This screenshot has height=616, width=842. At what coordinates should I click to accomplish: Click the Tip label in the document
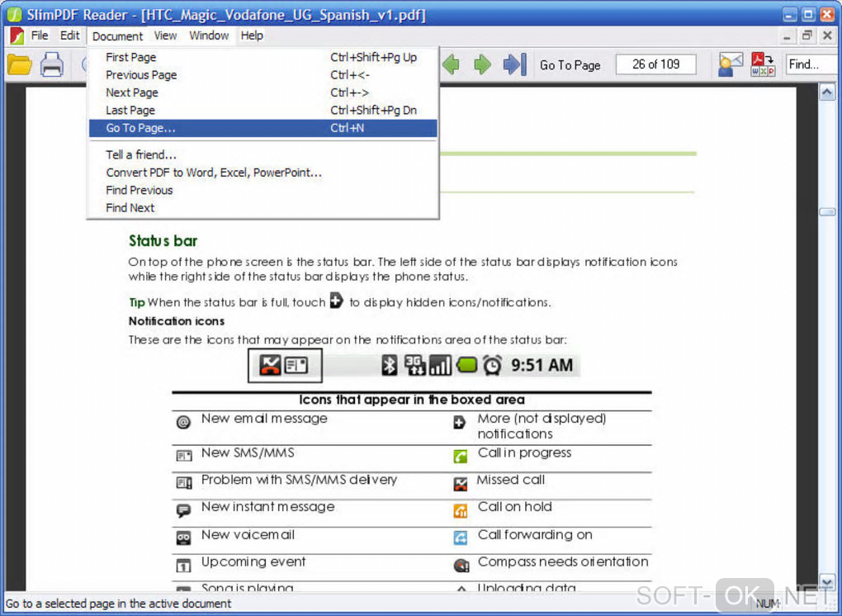tap(137, 303)
